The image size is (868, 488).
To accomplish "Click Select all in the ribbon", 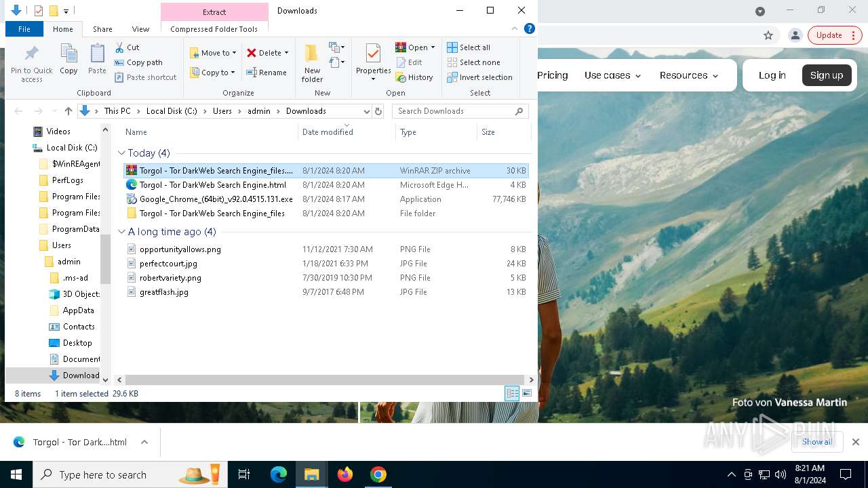I will click(469, 47).
